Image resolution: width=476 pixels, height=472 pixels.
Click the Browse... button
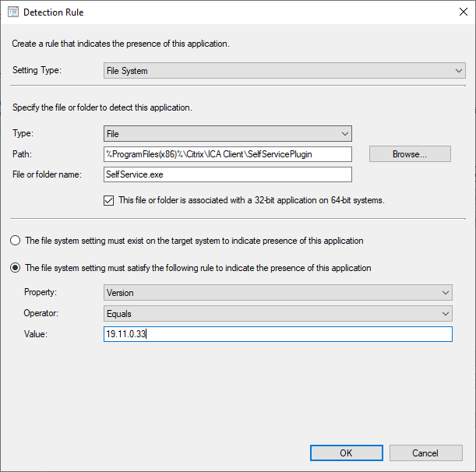410,154
